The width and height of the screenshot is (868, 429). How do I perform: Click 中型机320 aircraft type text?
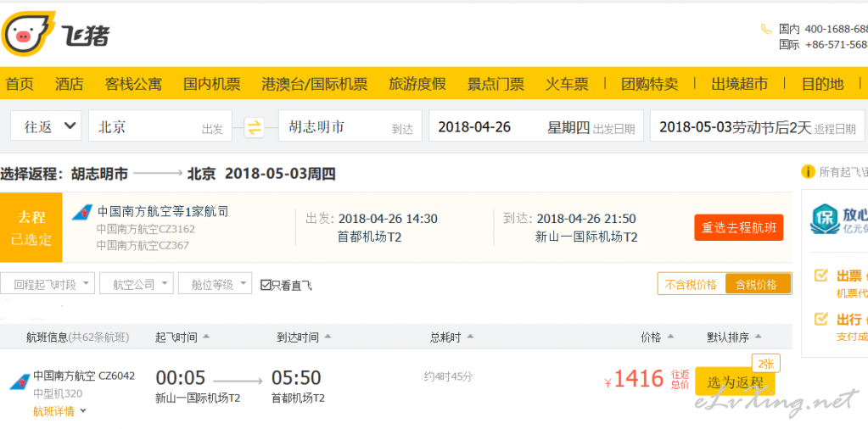click(x=59, y=393)
